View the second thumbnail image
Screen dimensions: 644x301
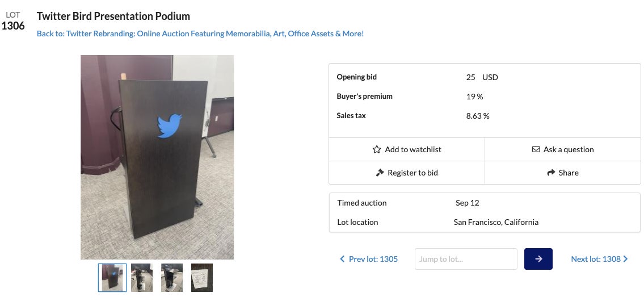[142, 278]
